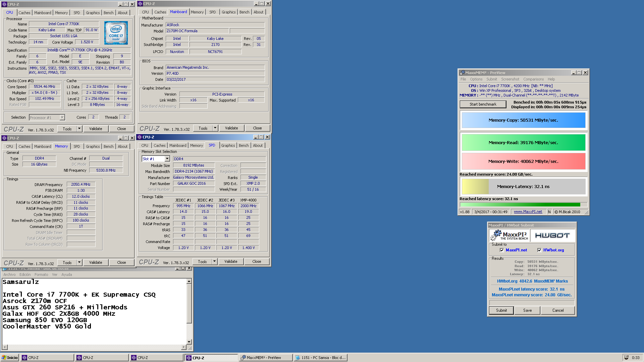Open the Notepad Formato menu
644x362 pixels.
coord(41,275)
